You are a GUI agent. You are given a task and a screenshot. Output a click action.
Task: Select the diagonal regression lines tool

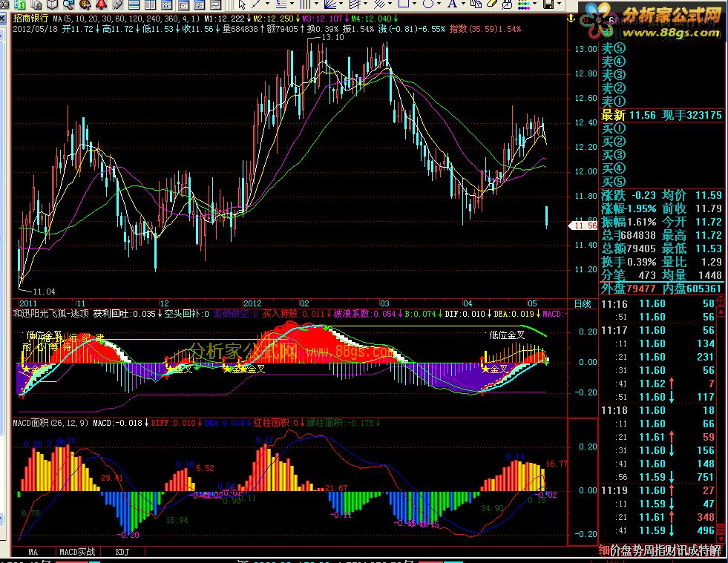(379, 4)
